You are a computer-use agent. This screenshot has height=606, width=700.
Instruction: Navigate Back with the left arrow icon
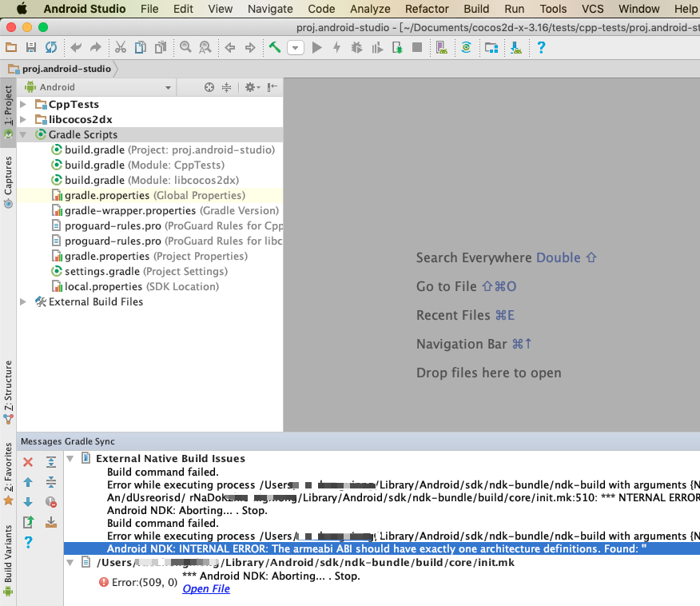click(230, 47)
